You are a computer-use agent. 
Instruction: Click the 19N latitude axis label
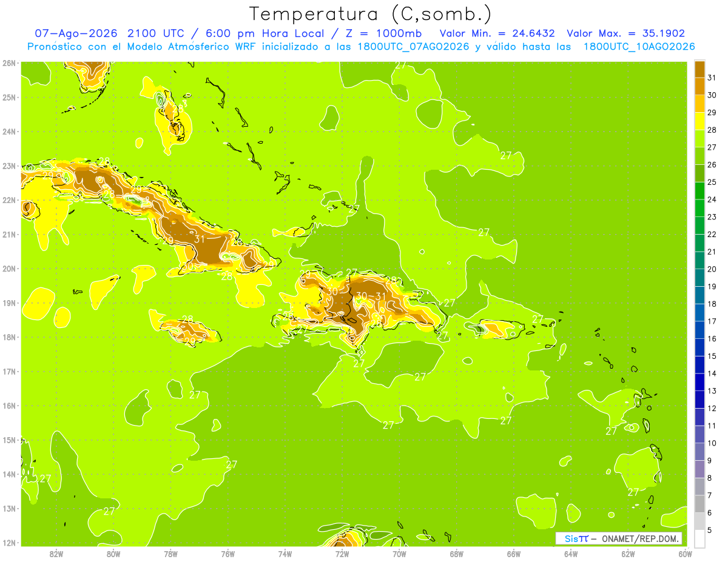[8, 303]
